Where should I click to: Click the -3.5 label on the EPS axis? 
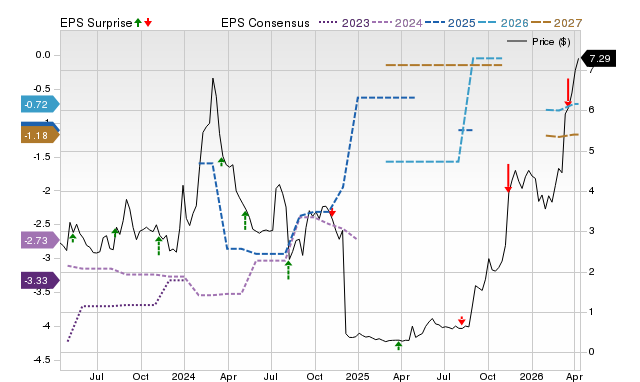(41, 292)
